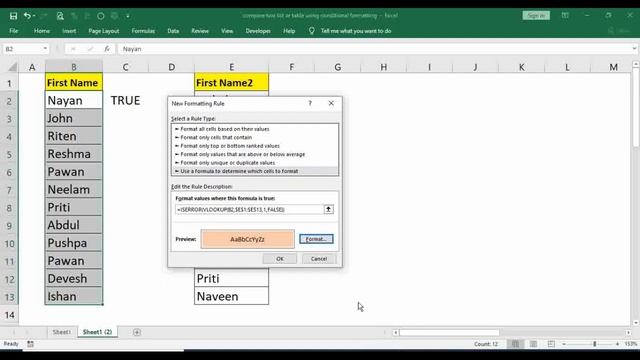Select rule type Format only cells that contain
The height and width of the screenshot is (360, 640).
(255, 138)
